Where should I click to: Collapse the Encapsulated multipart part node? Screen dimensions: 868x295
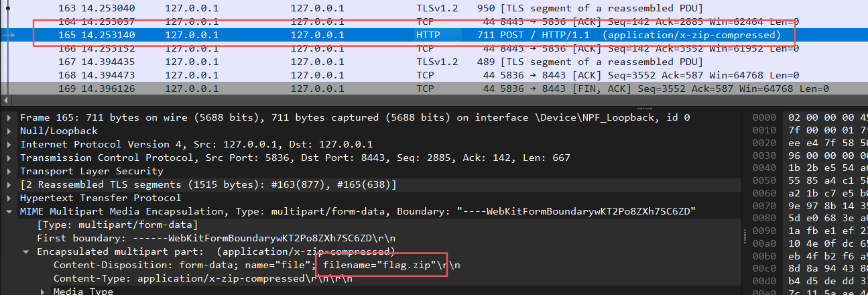[25, 252]
